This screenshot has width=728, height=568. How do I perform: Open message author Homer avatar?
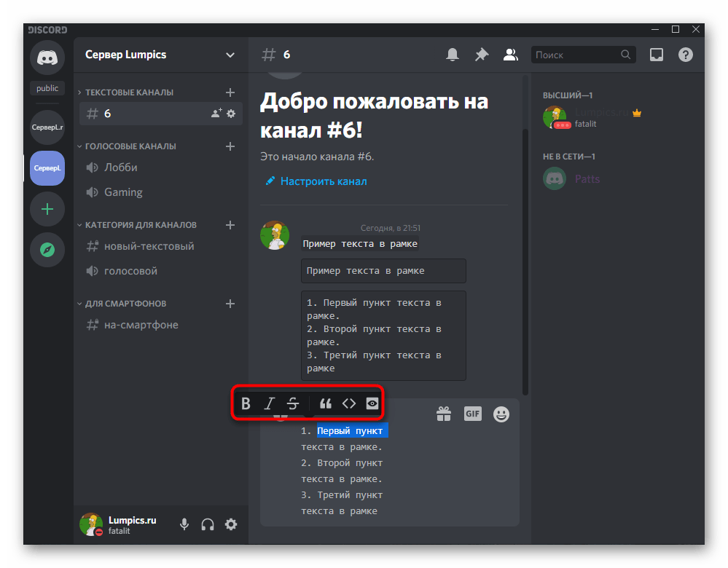(x=275, y=235)
